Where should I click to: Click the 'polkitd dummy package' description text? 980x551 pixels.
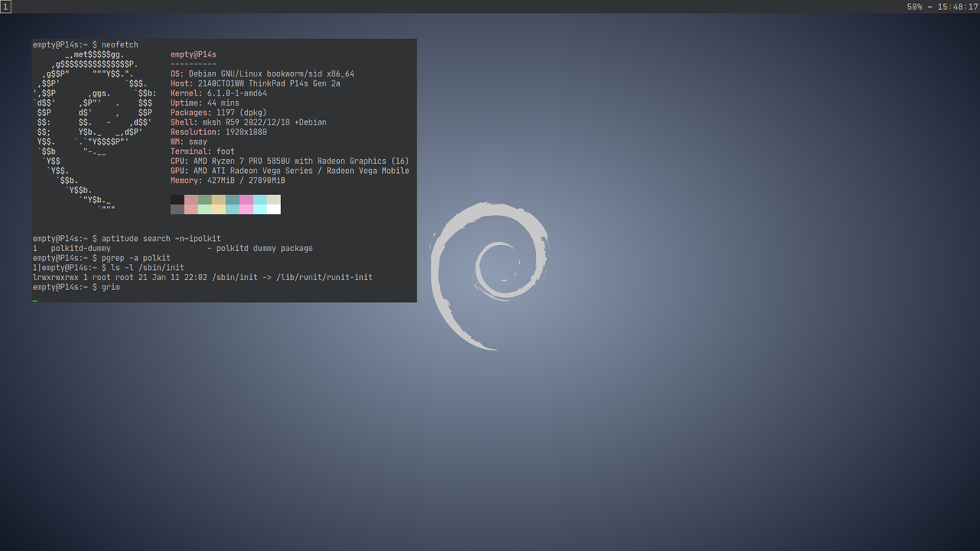coord(265,249)
